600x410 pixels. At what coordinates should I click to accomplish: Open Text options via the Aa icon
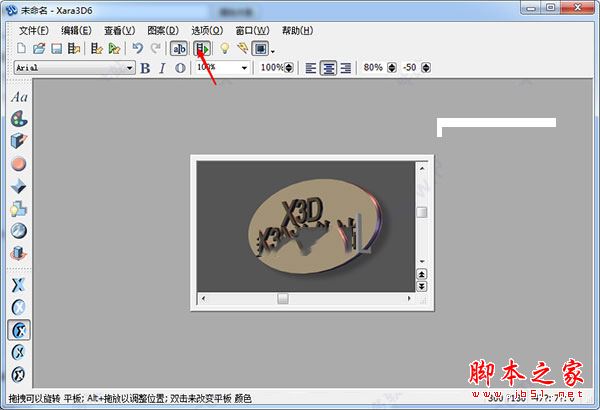(19, 97)
